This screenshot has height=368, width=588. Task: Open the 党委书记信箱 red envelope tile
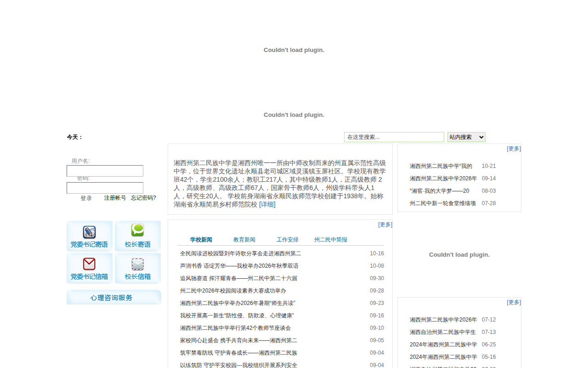coord(90,268)
